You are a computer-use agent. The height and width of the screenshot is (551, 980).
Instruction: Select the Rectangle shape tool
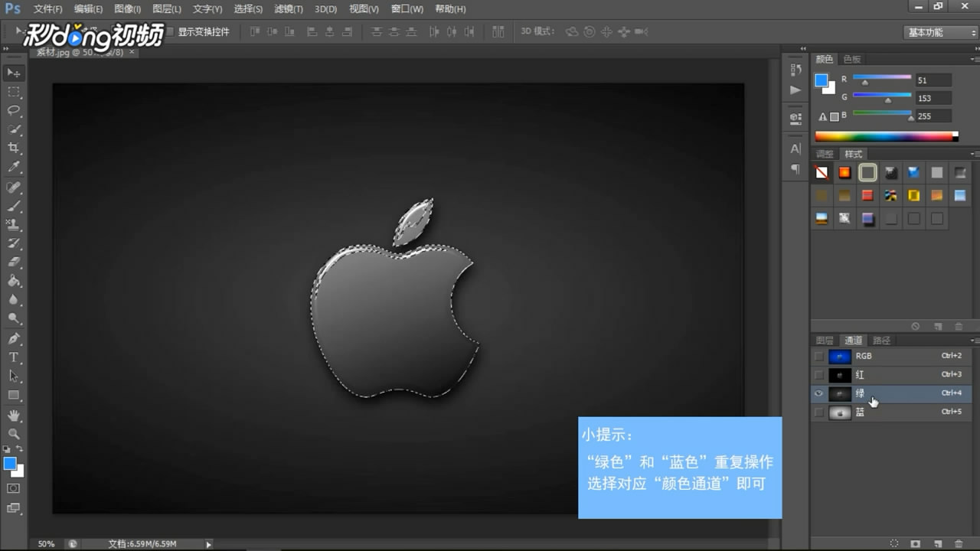pos(14,395)
